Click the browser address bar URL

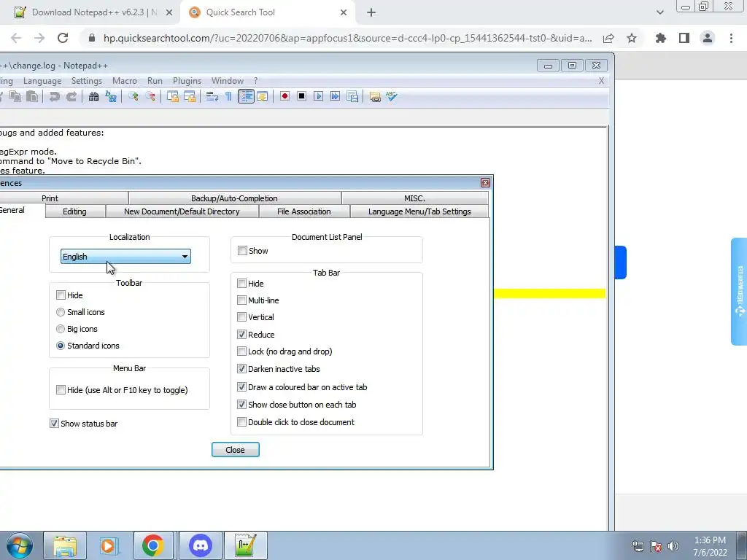coord(348,38)
